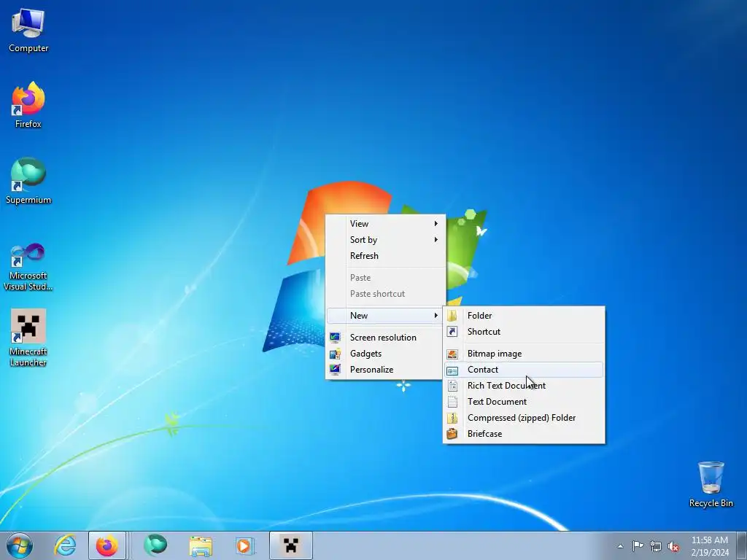Open Windows Media Player from the taskbar
The width and height of the screenshot is (747, 560).
244,545
